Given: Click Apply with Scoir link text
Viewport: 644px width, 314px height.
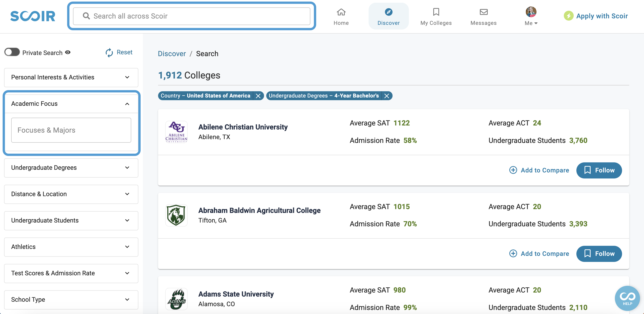Looking at the screenshot, I should pos(602,16).
